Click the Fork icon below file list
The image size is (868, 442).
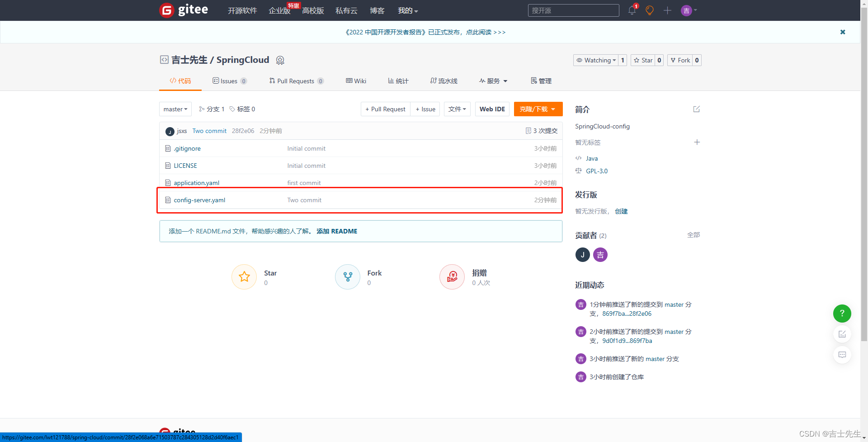348,277
